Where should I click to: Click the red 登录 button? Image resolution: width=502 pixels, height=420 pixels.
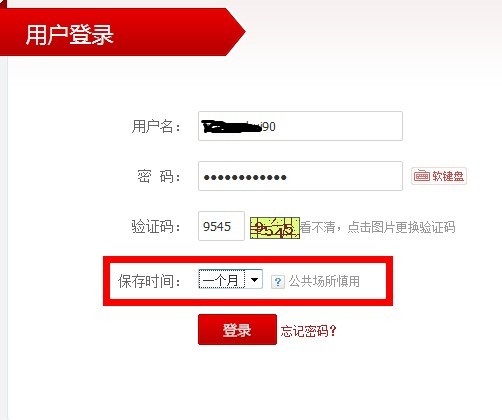tap(237, 329)
